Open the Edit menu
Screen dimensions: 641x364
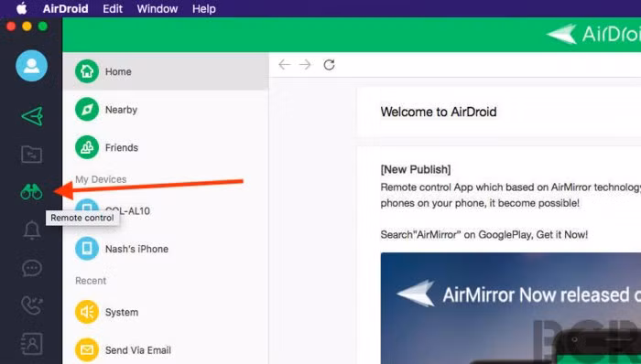[x=113, y=8]
